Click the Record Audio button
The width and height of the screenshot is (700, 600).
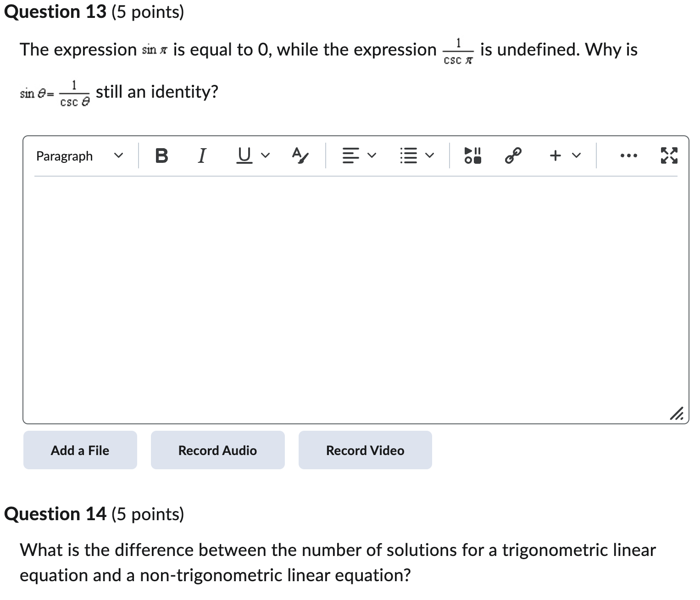(217, 450)
